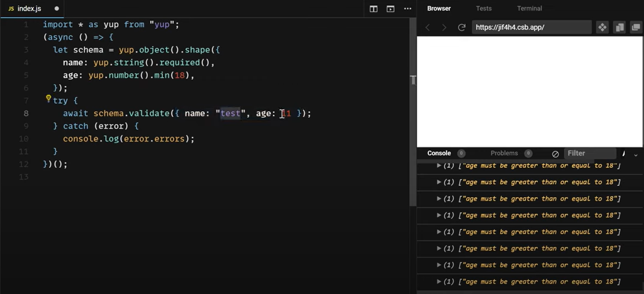Viewport: 644px width, 294px height.
Task: Click line number 1 in gutter
Action: pyautogui.click(x=26, y=24)
